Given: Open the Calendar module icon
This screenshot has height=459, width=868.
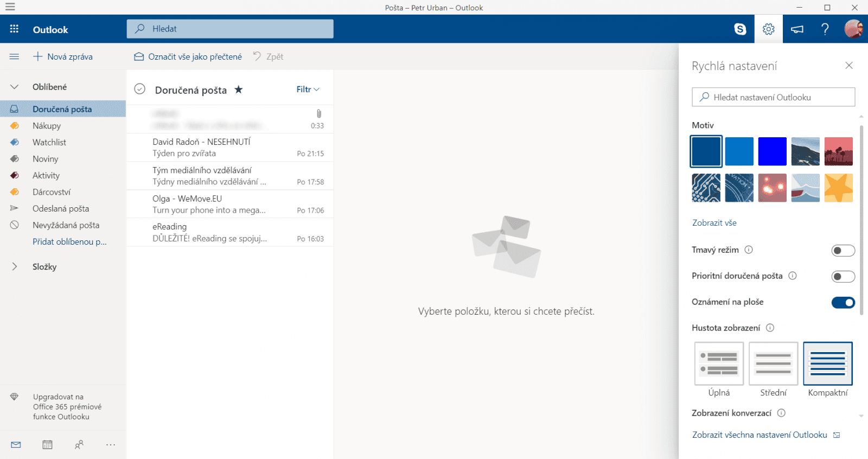Looking at the screenshot, I should coord(48,445).
